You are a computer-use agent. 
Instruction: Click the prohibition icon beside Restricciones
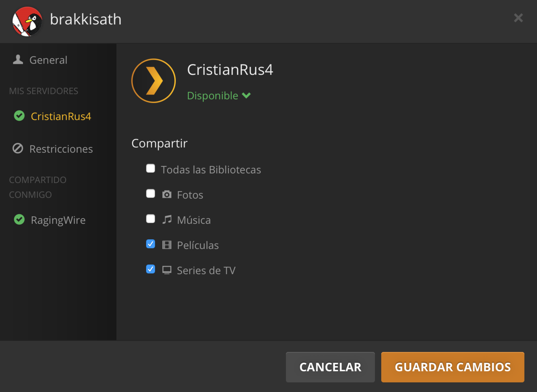18,148
